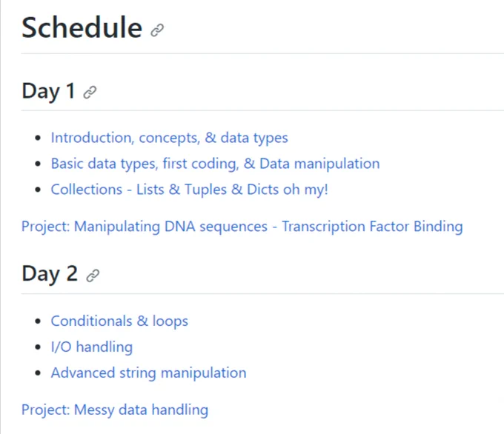The width and height of the screenshot is (504, 434).
Task: Click the bullet before Collections - Lists
Action: [38, 190]
